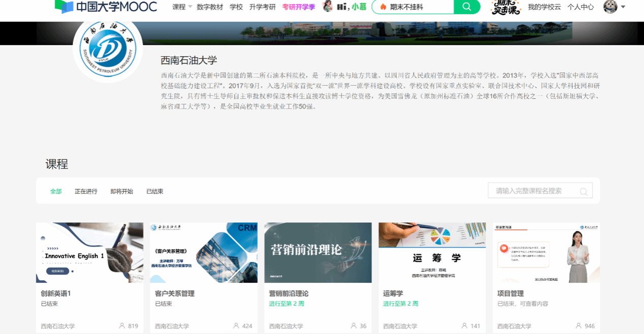Show 即将开始 courses
Screen dimensions: 644x334
click(122, 191)
